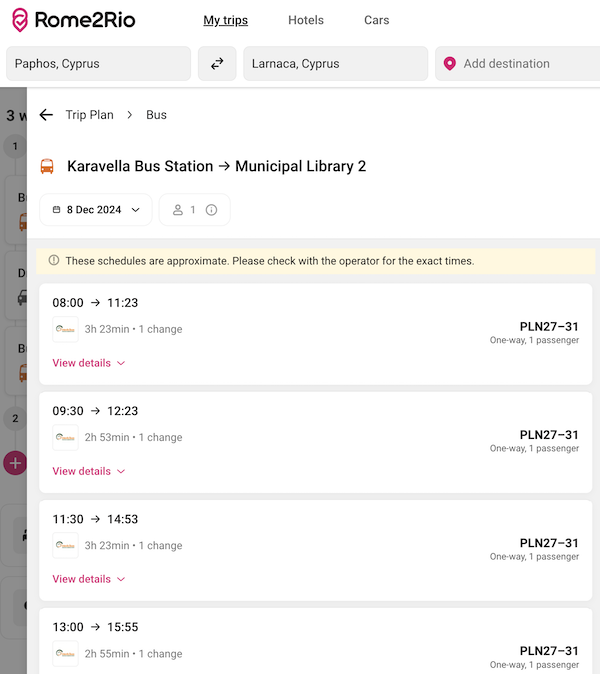Image resolution: width=600 pixels, height=674 pixels.
Task: Click the Rome2Rio logo
Action: point(73,20)
